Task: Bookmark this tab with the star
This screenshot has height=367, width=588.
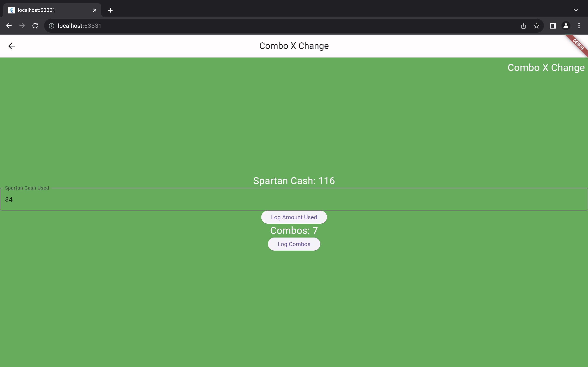Action: pyautogui.click(x=537, y=26)
